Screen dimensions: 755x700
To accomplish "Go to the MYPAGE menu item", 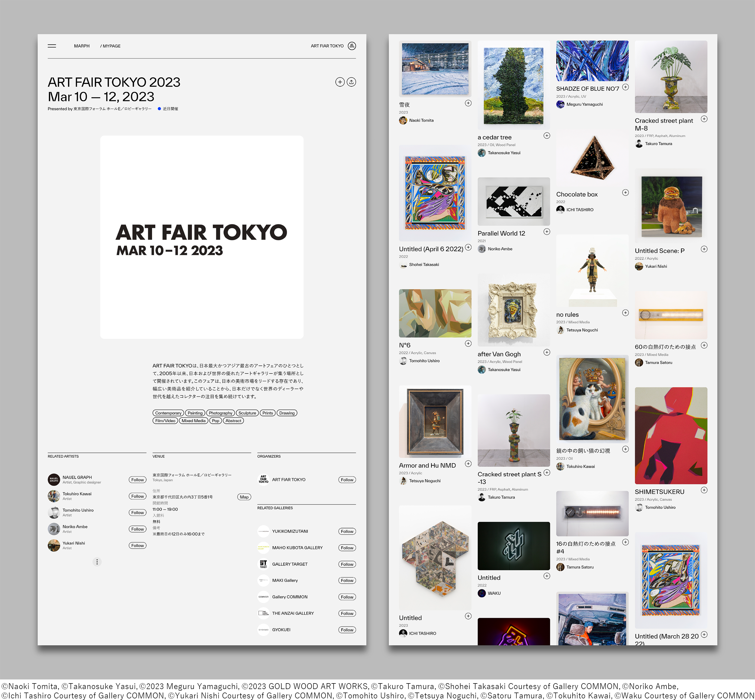I will (111, 46).
